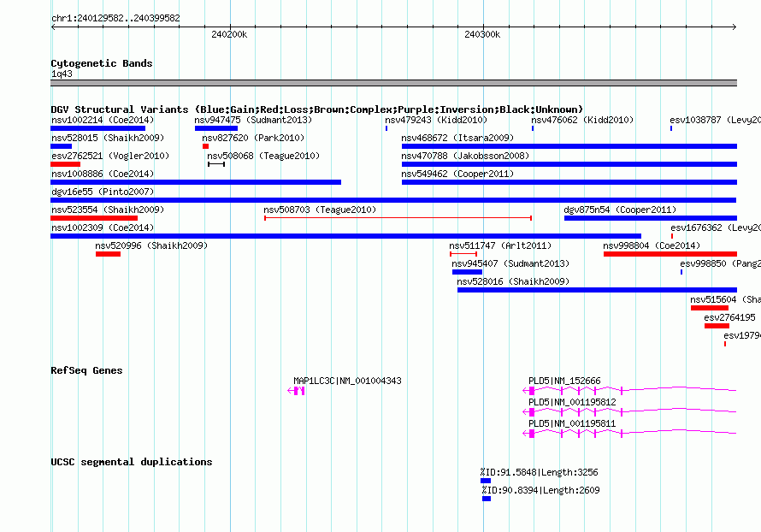
Task: Click nsv1002309 (Coe2014) label
Action: [103, 228]
